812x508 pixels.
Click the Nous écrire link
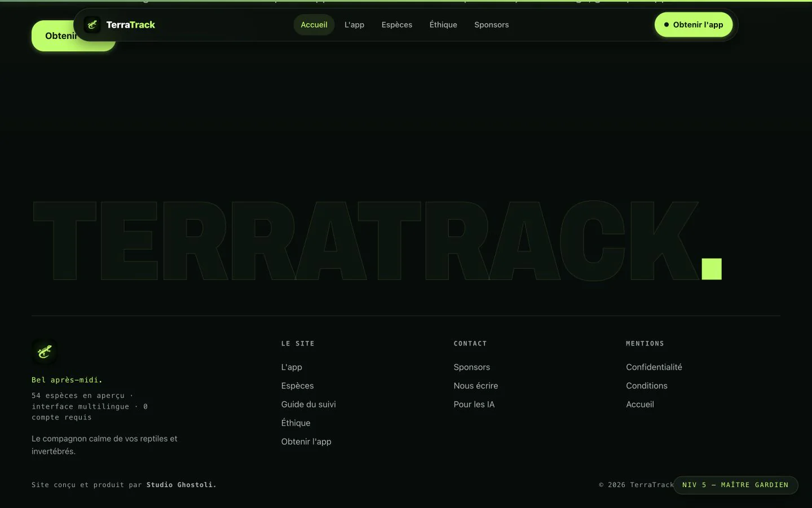pyautogui.click(x=476, y=386)
